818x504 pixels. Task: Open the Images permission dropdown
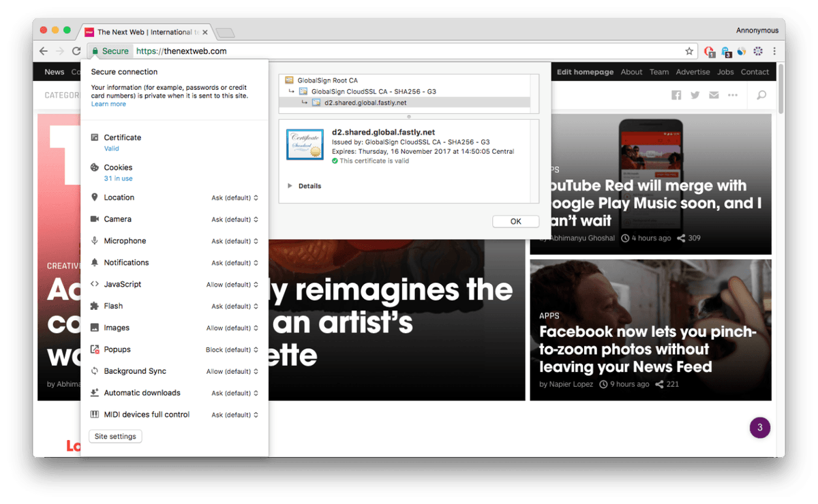click(232, 328)
